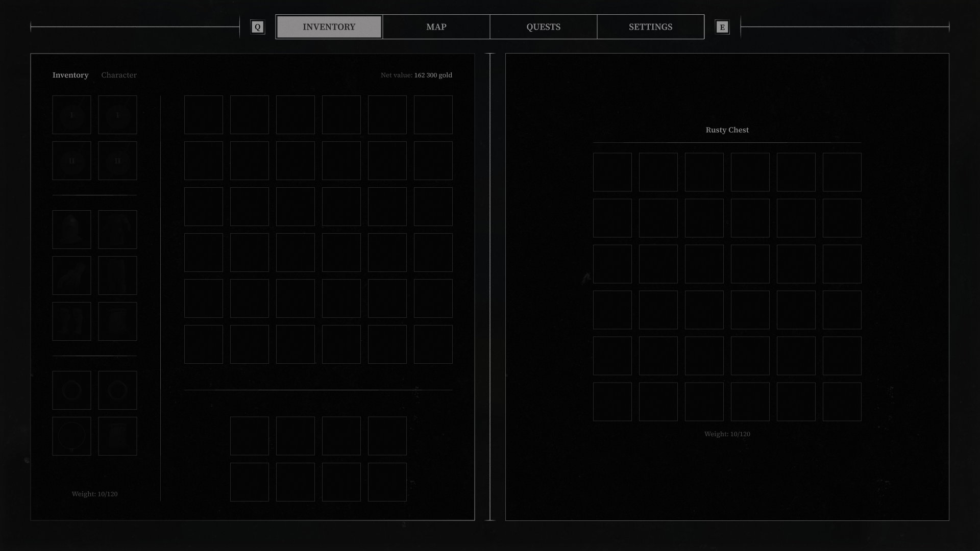Select the helmet equipment slot
The width and height of the screenshot is (980, 551).
coord(71,230)
